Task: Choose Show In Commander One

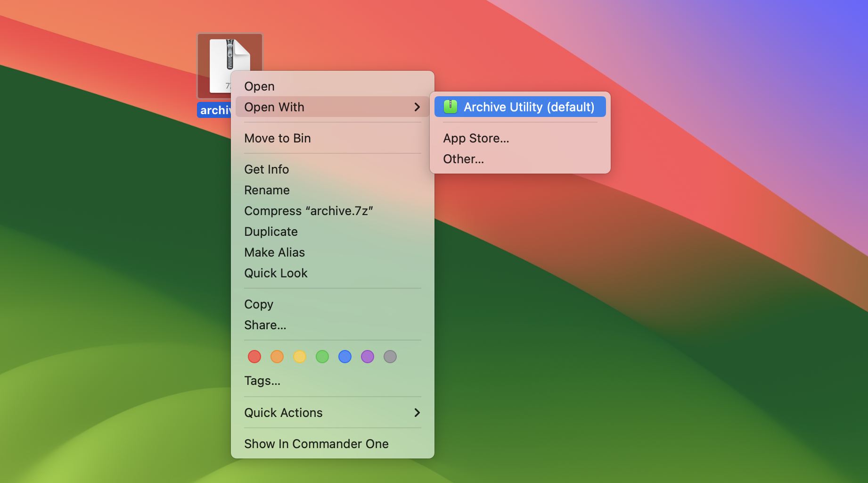Action: pyautogui.click(x=332, y=444)
